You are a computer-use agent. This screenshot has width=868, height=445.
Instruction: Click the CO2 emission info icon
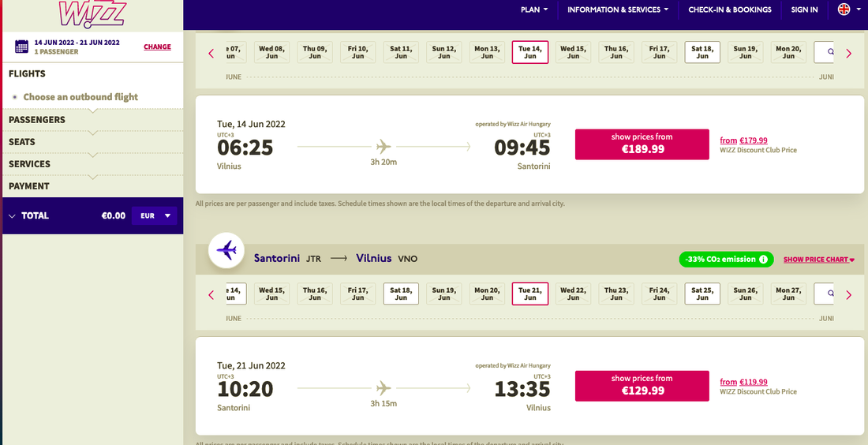point(763,260)
